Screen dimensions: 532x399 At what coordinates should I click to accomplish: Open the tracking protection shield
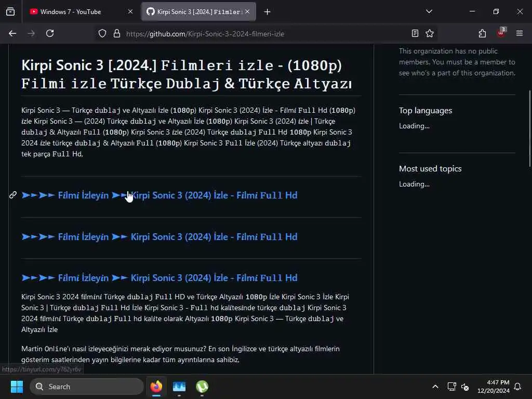pyautogui.click(x=102, y=34)
